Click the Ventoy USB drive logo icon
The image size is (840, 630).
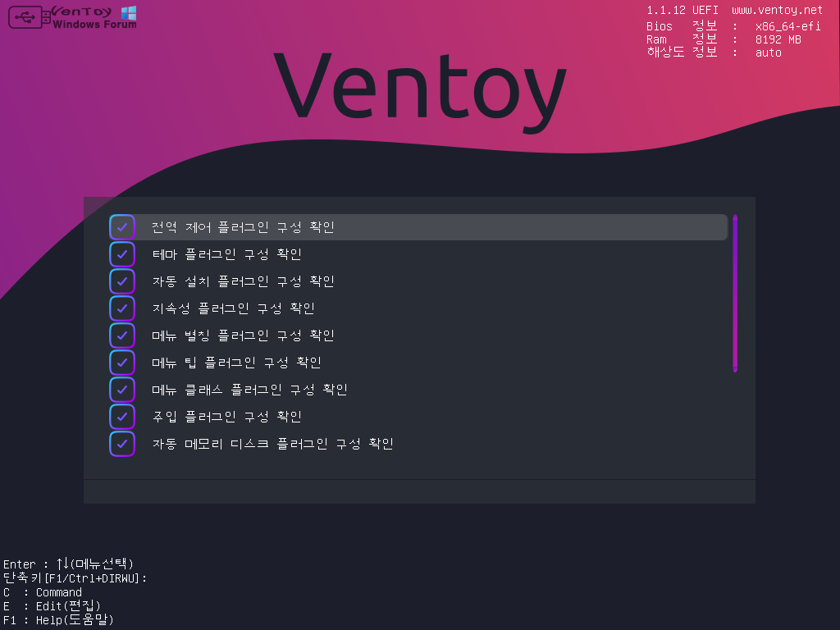pos(30,17)
